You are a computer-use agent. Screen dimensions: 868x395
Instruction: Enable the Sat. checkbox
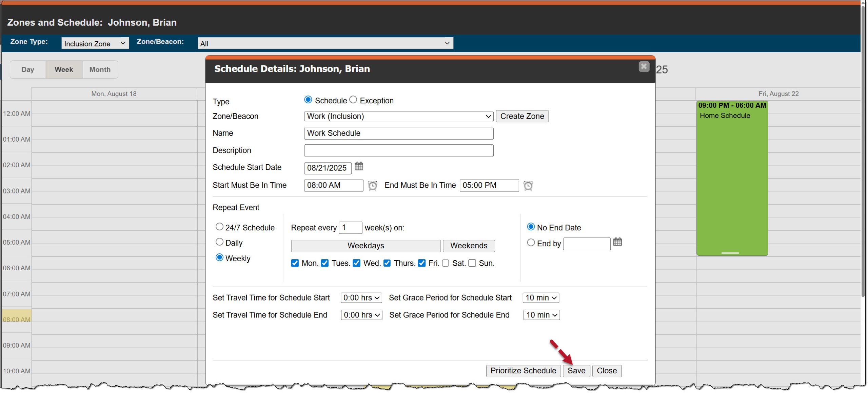click(445, 263)
